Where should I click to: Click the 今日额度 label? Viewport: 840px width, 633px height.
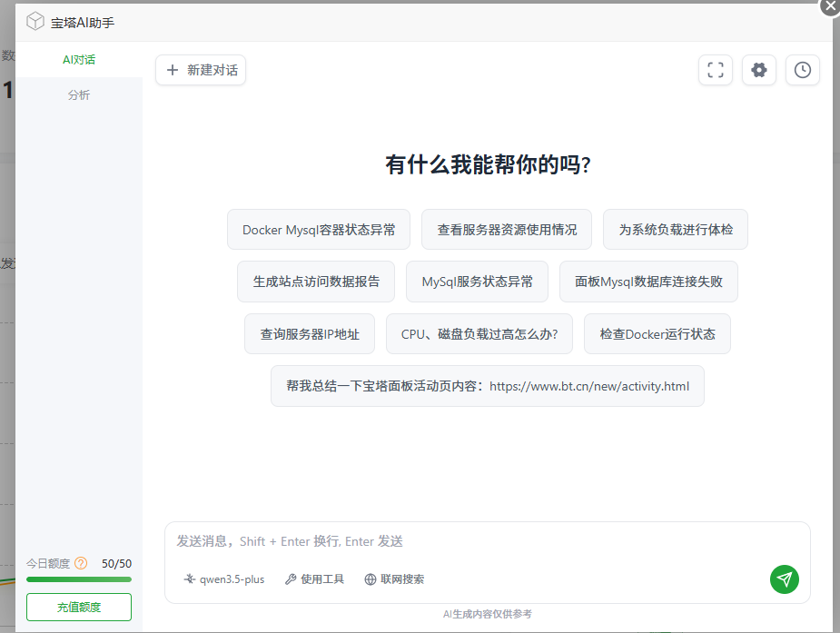(48, 563)
